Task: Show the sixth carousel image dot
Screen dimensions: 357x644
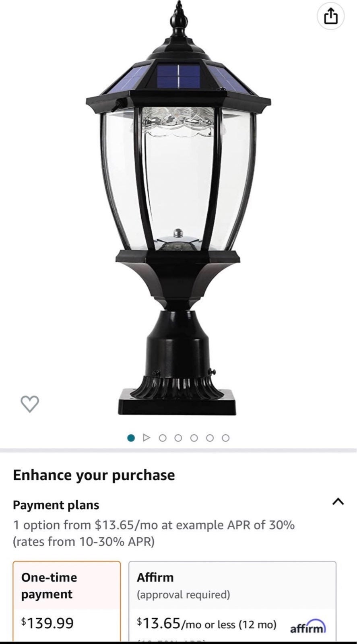Action: (210, 438)
